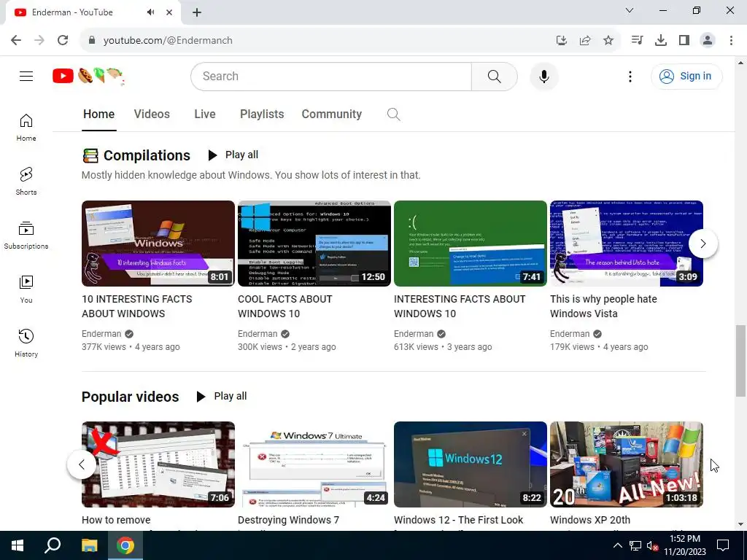Click the taskbar clock 1:52 PM
This screenshot has width=747, height=560.
[684, 539]
